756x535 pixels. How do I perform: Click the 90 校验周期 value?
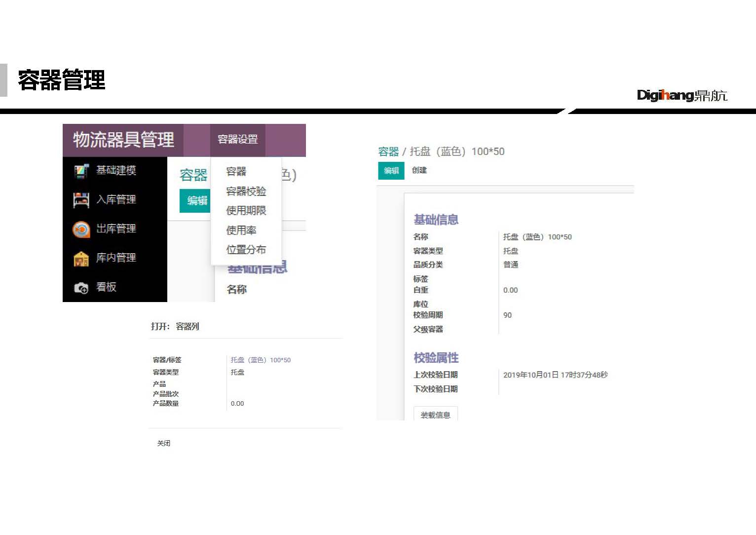tap(507, 315)
